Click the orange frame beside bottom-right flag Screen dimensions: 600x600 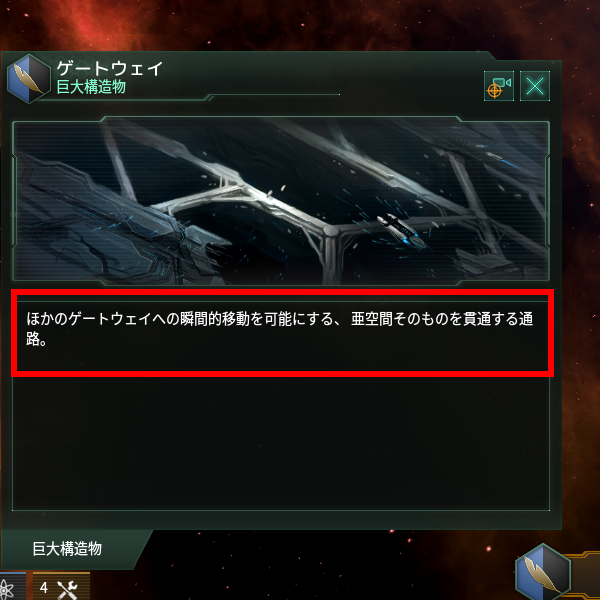(x=584, y=576)
